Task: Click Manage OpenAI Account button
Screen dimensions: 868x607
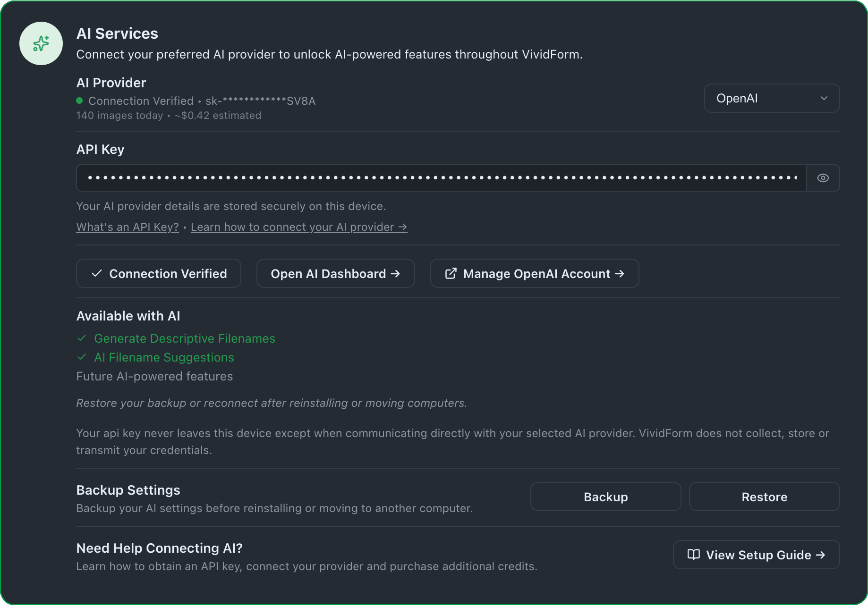Action: point(535,273)
